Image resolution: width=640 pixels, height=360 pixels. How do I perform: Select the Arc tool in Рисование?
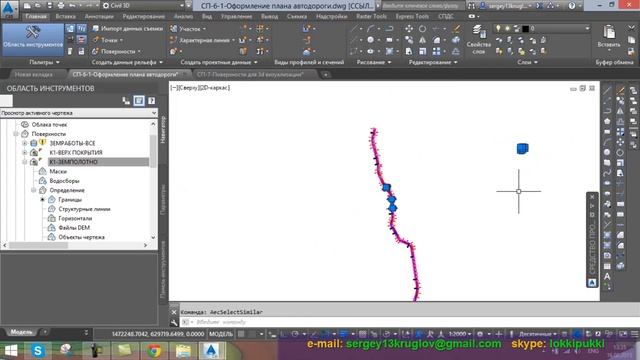click(371, 29)
